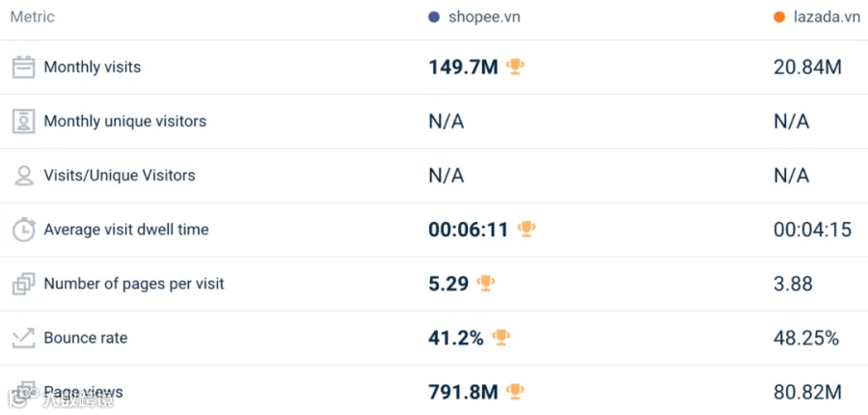
Task: Click the Monthly unique visitors label
Action: click(125, 122)
